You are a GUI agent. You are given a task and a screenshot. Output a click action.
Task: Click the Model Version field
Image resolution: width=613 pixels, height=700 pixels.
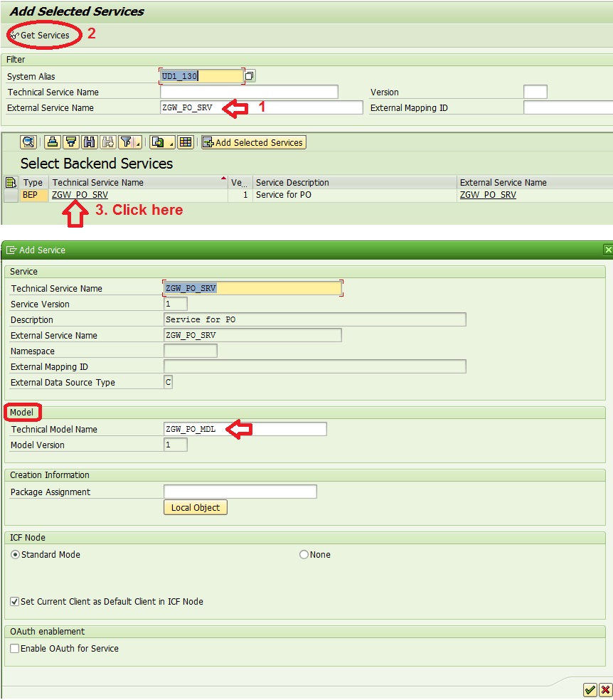pyautogui.click(x=176, y=445)
